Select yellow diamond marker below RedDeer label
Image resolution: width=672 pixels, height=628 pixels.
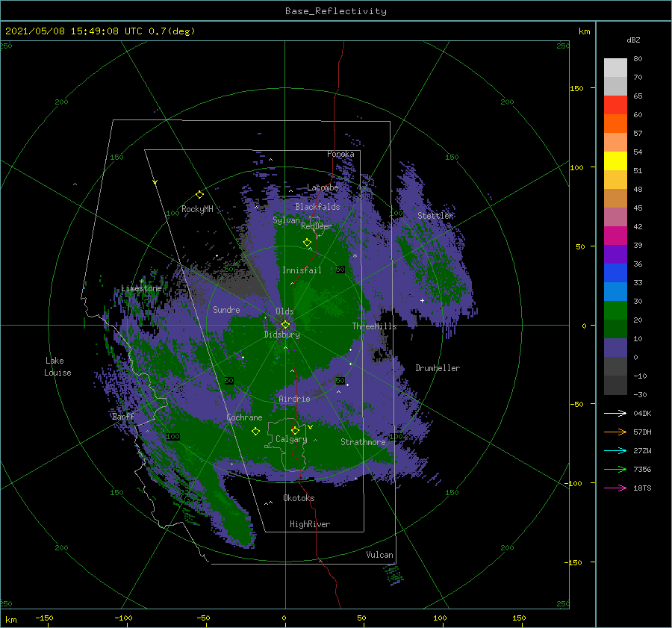pos(307,243)
